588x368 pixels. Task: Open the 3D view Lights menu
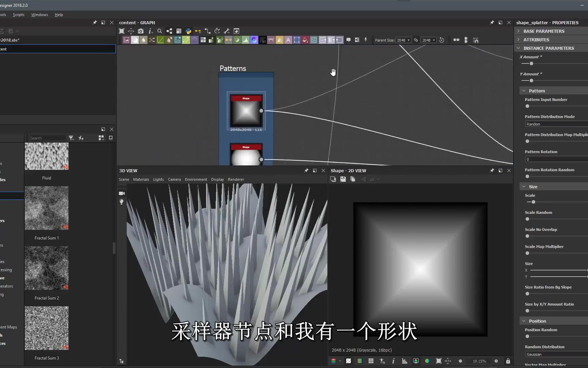point(158,179)
